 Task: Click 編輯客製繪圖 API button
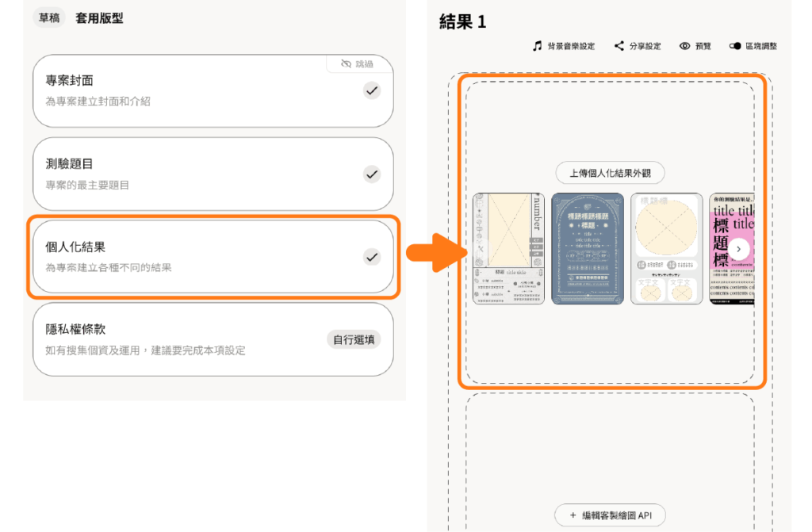(x=610, y=515)
